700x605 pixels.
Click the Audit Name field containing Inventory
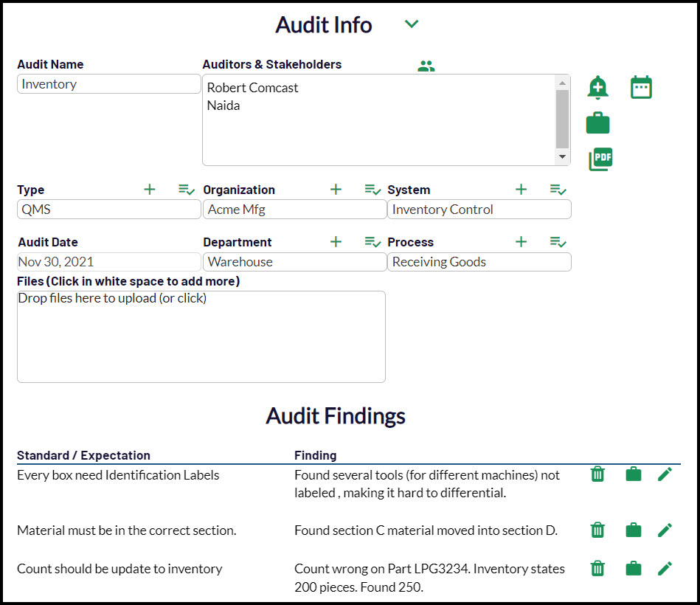(x=109, y=84)
